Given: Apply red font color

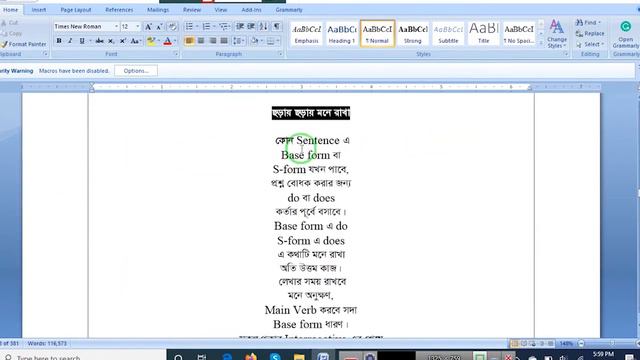Looking at the screenshot, I should pos(167,41).
